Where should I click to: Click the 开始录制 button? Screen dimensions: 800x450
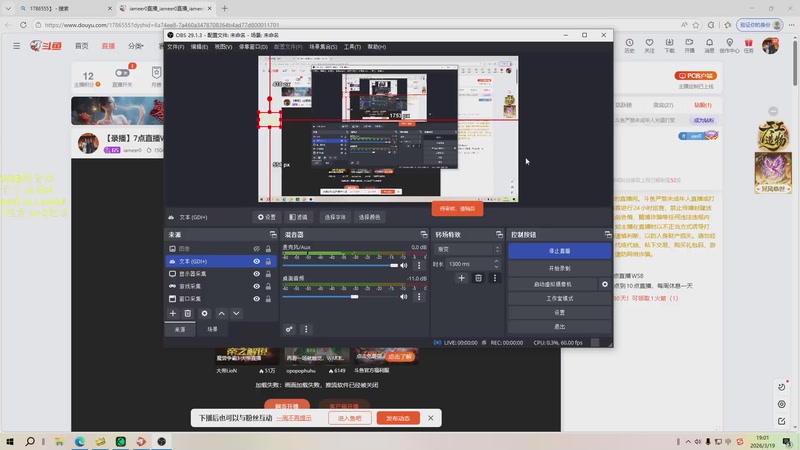(x=559, y=268)
